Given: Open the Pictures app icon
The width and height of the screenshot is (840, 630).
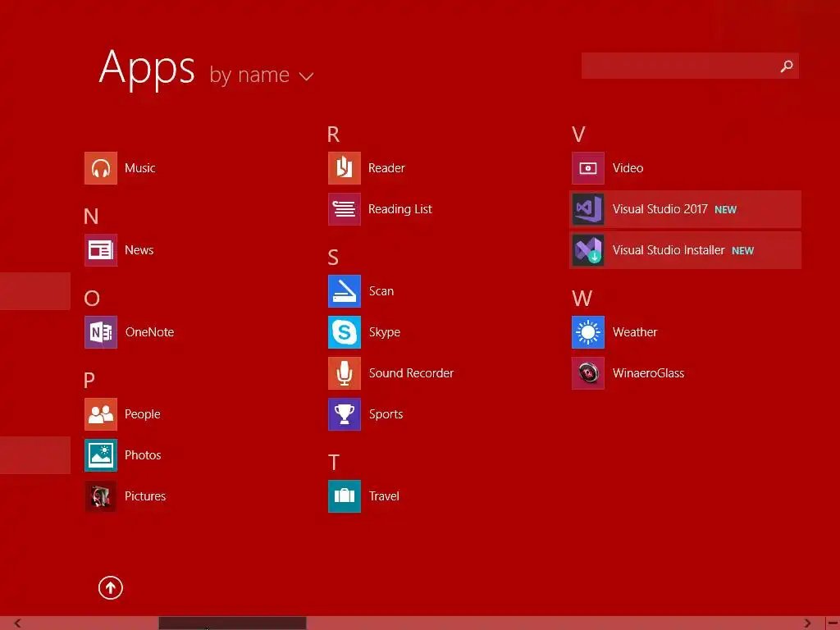Looking at the screenshot, I should [x=101, y=496].
